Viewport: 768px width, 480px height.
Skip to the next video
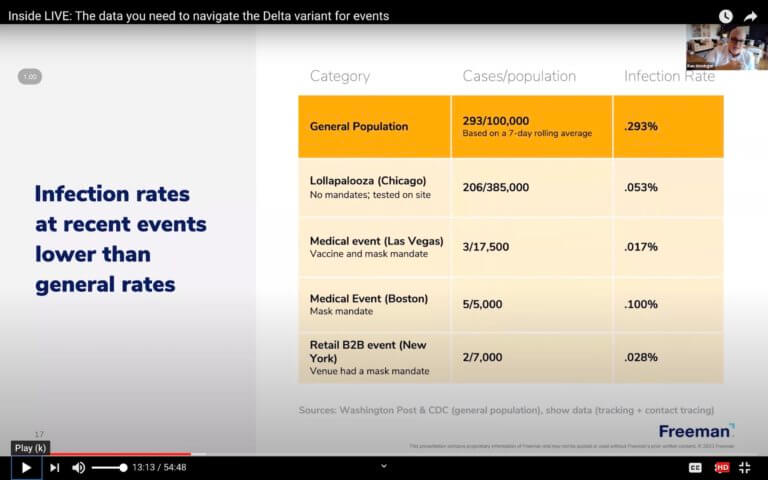coord(54,468)
